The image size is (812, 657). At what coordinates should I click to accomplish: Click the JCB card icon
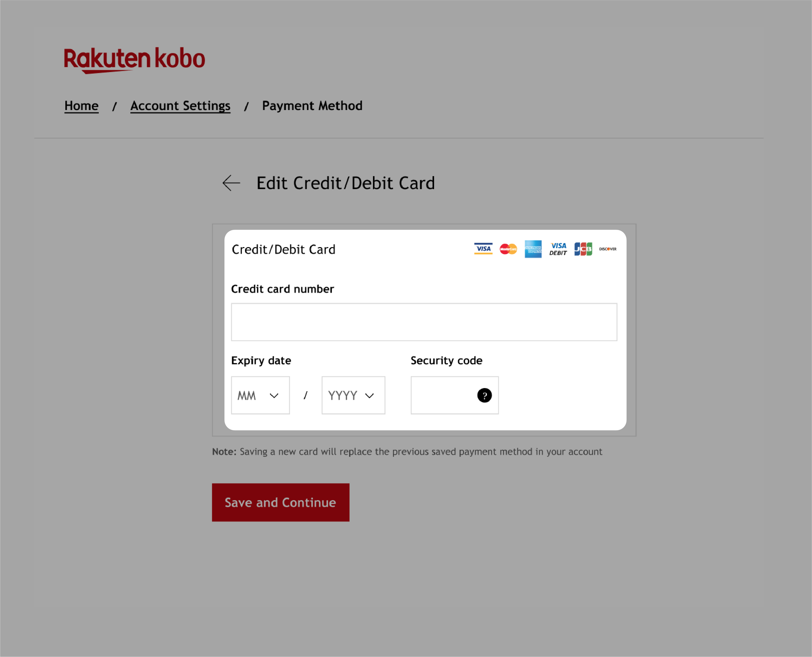(x=583, y=249)
